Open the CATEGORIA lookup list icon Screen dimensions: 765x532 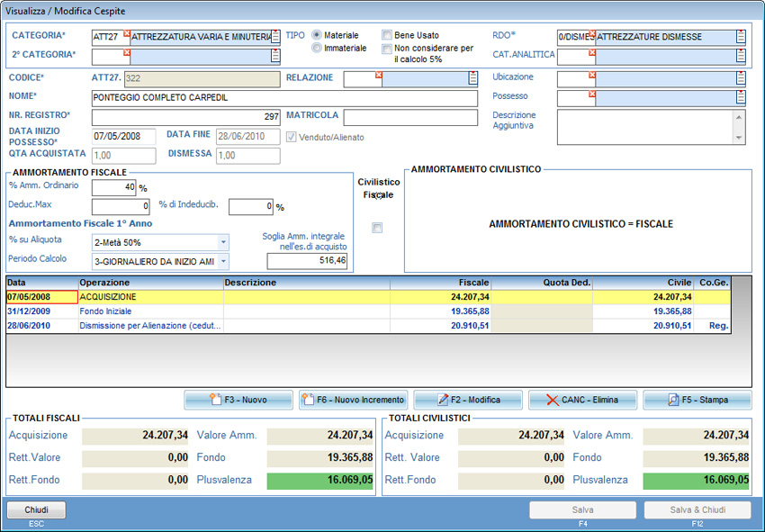(x=275, y=37)
